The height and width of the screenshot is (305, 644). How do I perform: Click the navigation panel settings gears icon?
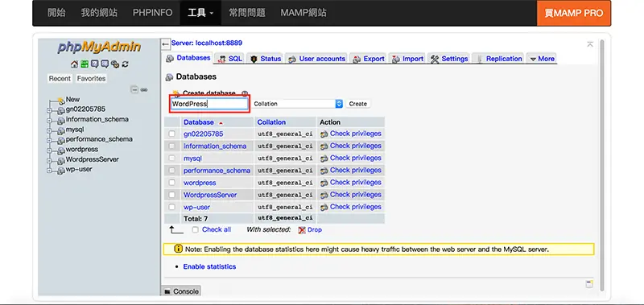point(115,64)
